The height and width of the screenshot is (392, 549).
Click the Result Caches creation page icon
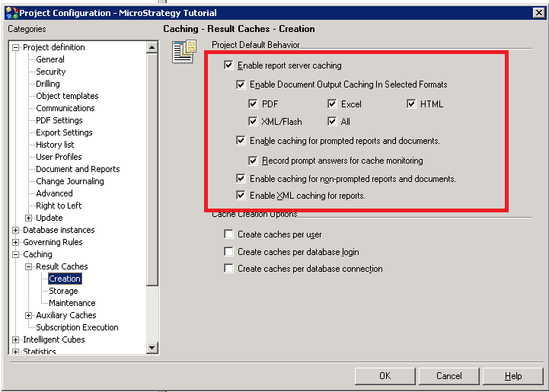tap(184, 52)
